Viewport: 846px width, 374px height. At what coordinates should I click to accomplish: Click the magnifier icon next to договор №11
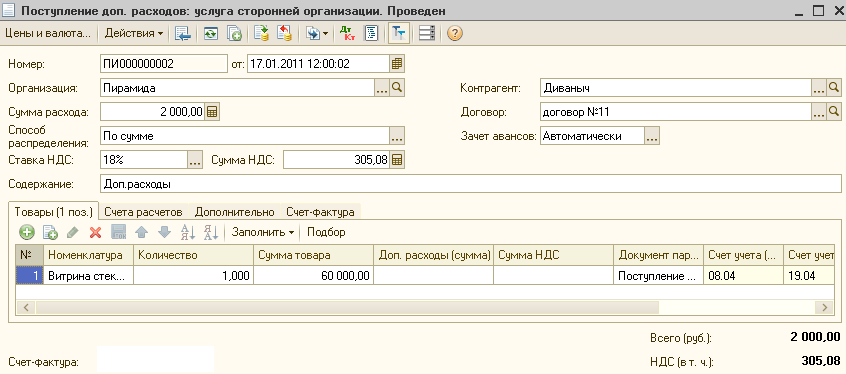[834, 112]
